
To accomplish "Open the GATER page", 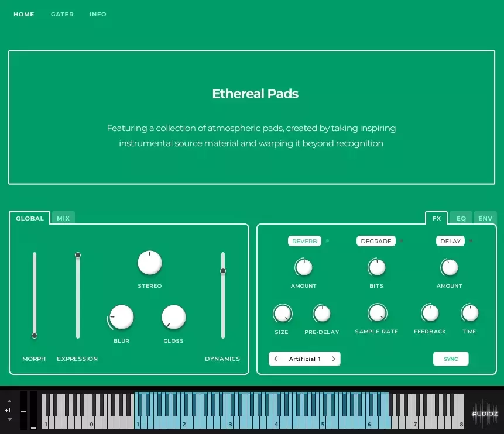I will click(62, 15).
